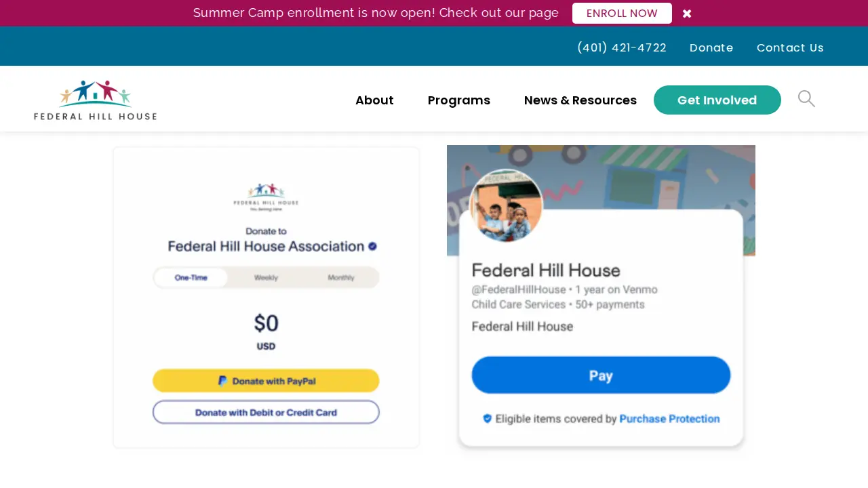The width and height of the screenshot is (868, 488).
Task: Click the USD currency label
Action: (266, 346)
